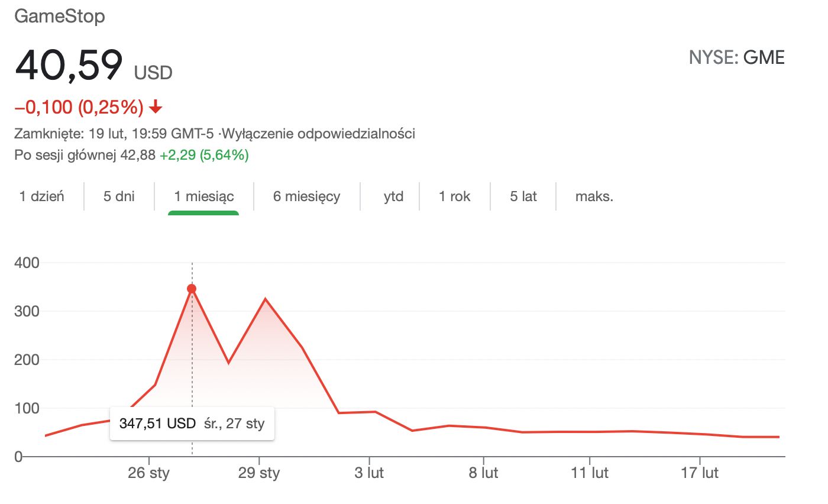This screenshot has width=828, height=504.
Task: Switch to the '5 dni' tab
Action: coord(119,196)
